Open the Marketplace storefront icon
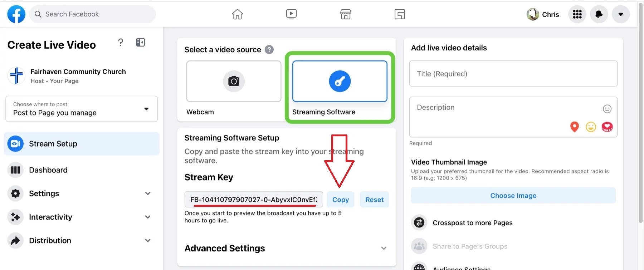This screenshot has width=644, height=270. pos(345,14)
